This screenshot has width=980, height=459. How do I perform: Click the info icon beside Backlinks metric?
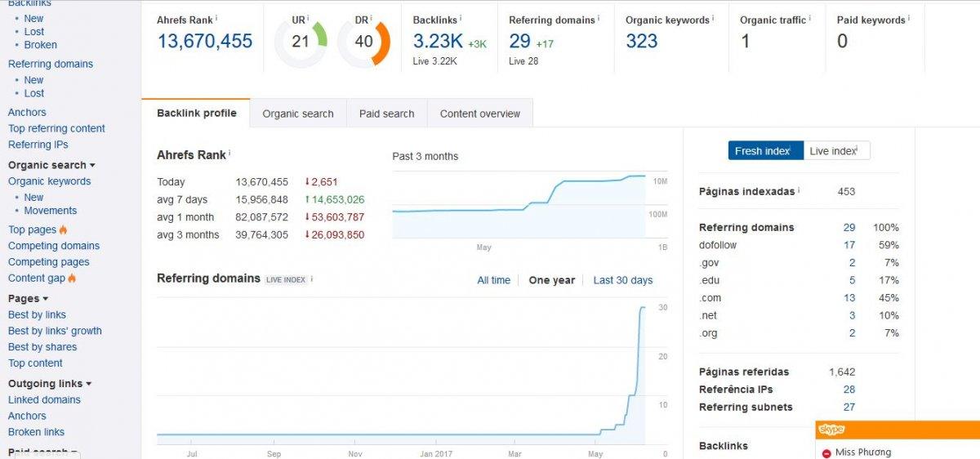461,17
